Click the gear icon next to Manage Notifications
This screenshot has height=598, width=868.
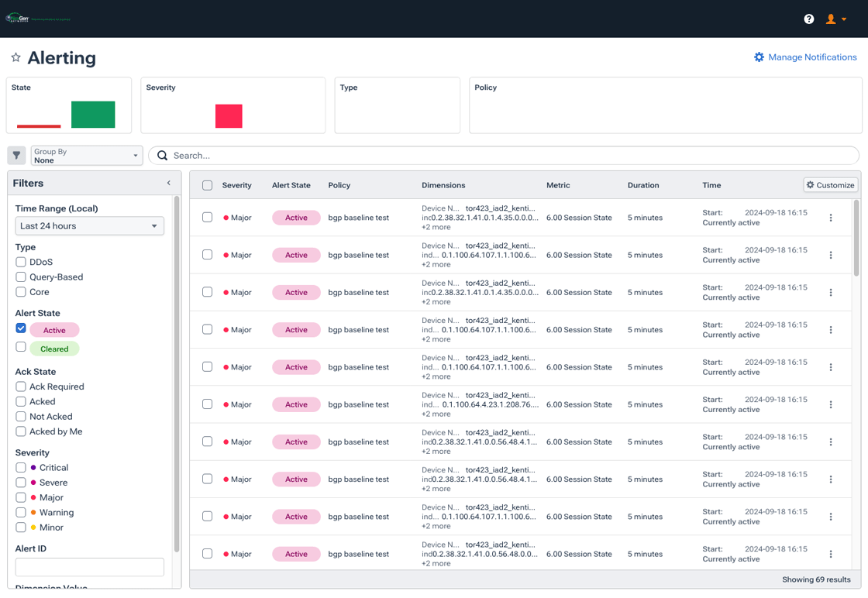(x=759, y=57)
